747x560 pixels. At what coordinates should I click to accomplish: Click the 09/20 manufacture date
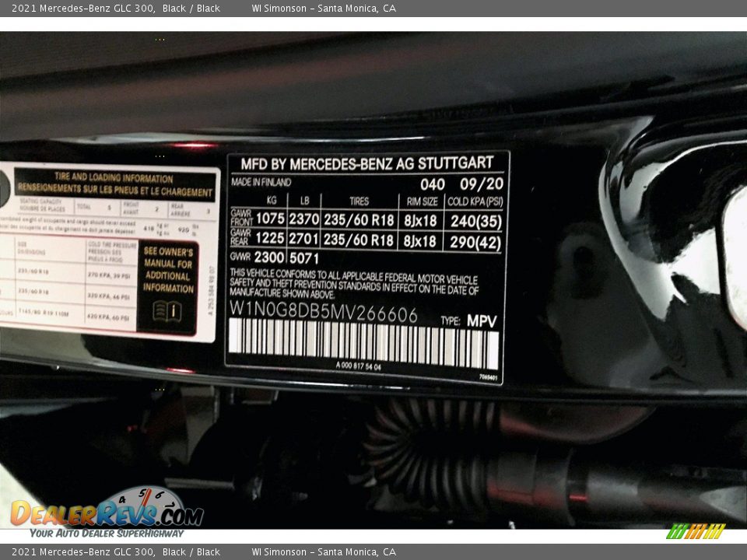click(x=482, y=184)
